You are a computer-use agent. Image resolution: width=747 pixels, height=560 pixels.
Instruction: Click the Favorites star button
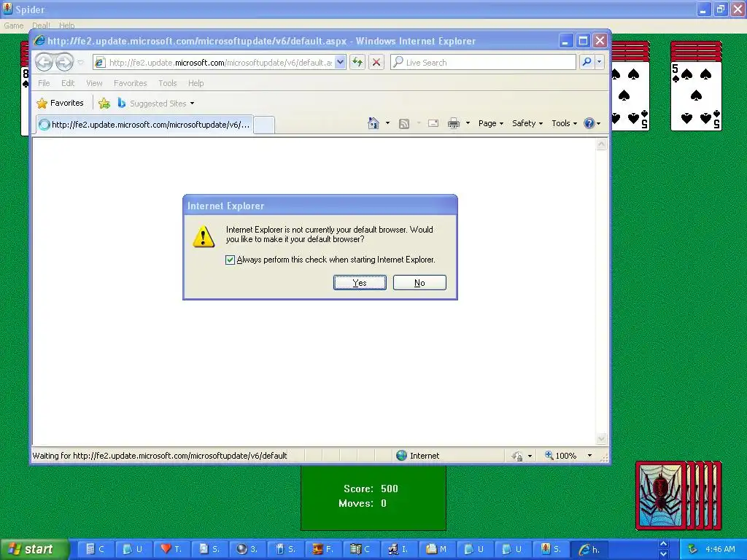[x=61, y=103]
